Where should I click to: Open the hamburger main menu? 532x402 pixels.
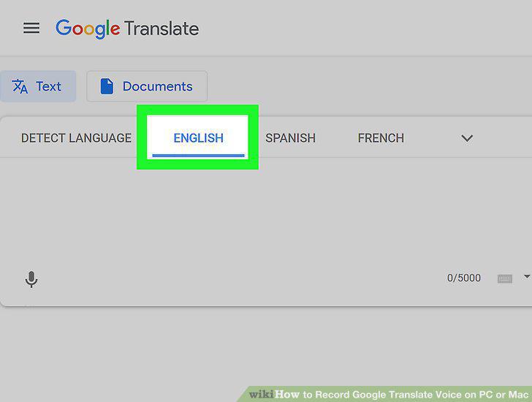(31, 28)
